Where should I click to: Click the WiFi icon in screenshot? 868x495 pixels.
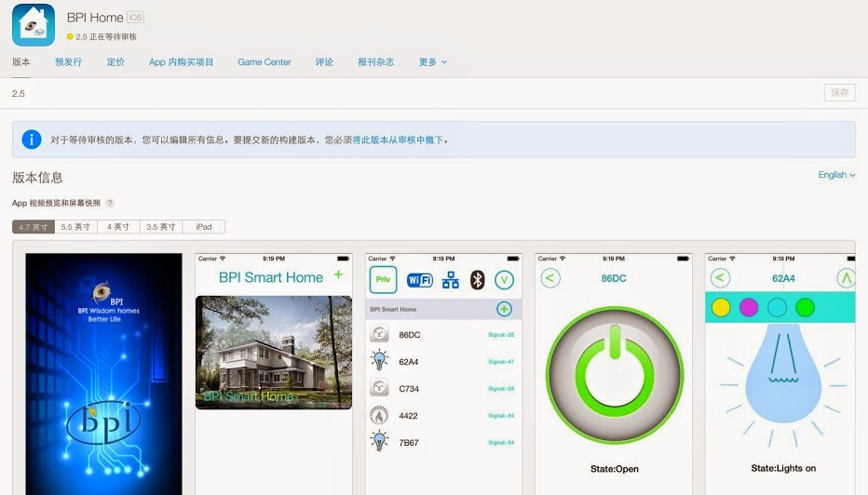coord(420,280)
